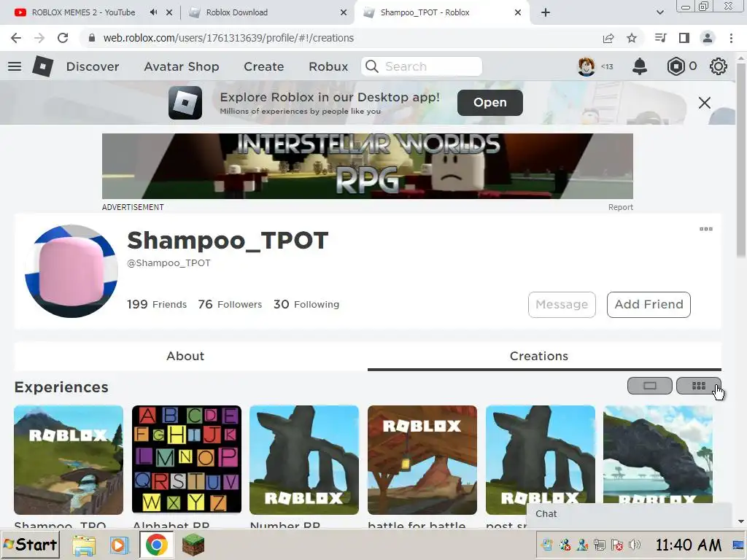Focus the Roblox Search field
Image resolution: width=747 pixels, height=560 pixels.
coord(422,66)
